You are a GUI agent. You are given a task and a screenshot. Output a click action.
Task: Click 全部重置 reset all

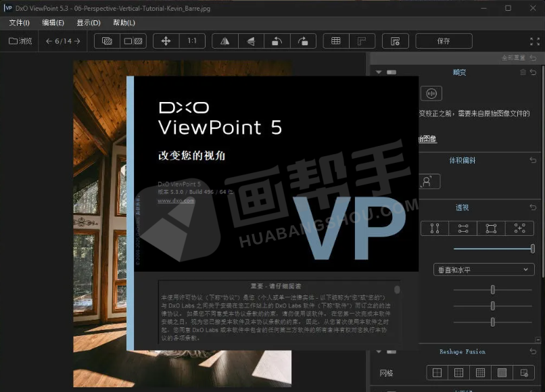(513, 57)
